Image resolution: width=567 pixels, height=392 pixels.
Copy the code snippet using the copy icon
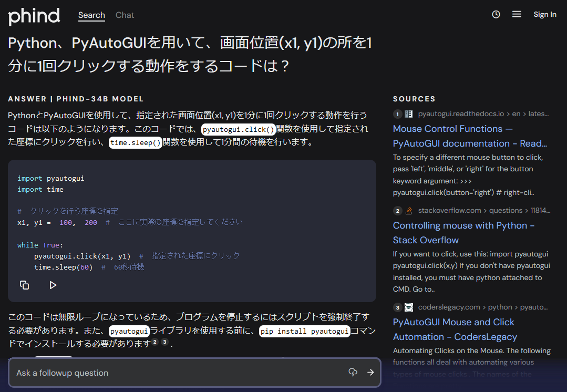24,285
